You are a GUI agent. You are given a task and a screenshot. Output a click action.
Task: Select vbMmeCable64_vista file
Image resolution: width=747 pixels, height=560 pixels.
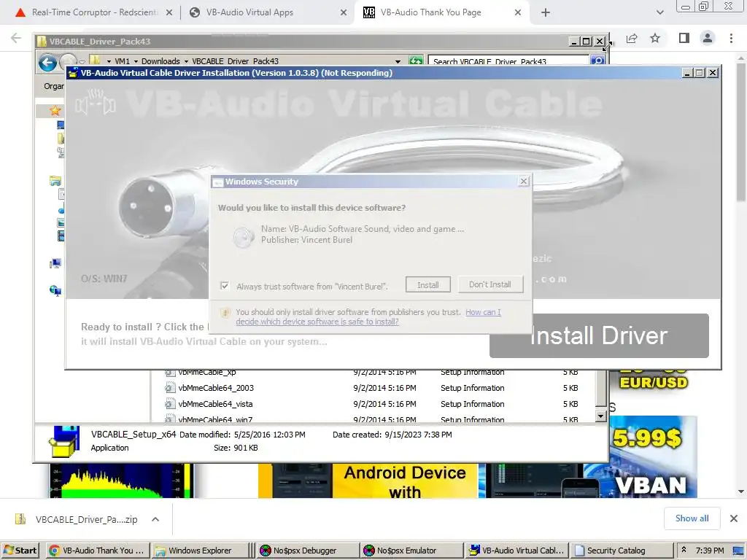point(215,404)
